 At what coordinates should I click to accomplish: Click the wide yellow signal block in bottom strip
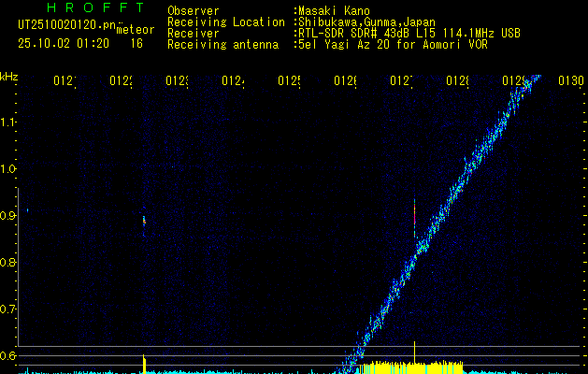(x=411, y=366)
